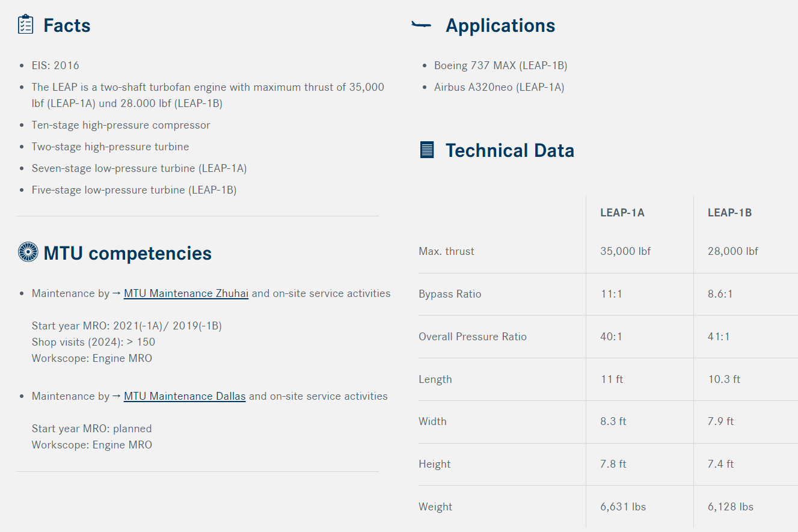Click the arrow before MTU Maintenance Dallas
The image size is (798, 532).
[117, 396]
